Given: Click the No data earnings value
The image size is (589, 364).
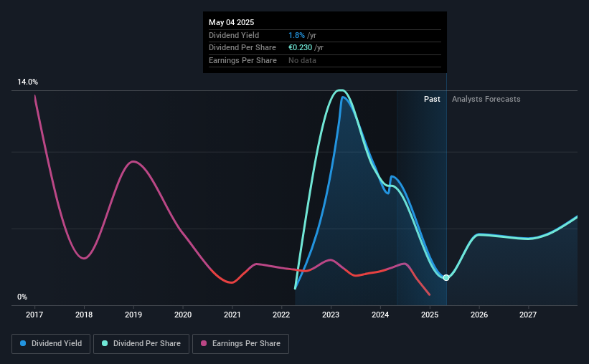Looking at the screenshot, I should [x=302, y=60].
